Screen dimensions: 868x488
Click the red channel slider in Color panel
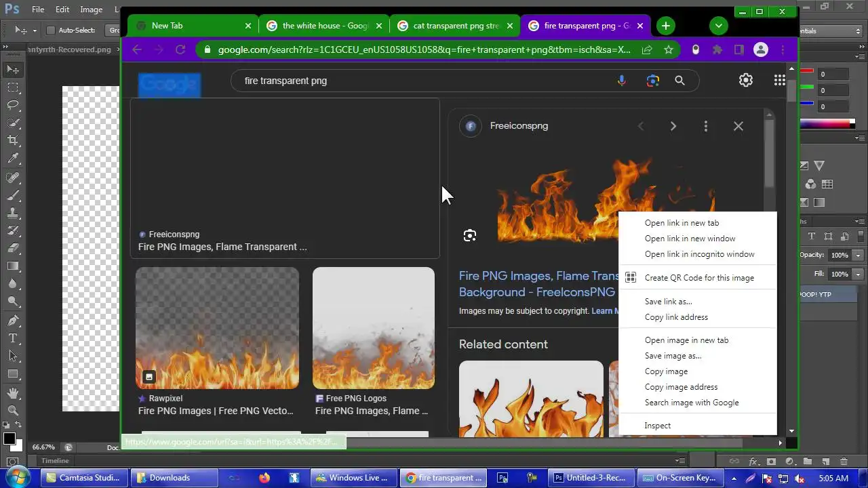point(807,71)
